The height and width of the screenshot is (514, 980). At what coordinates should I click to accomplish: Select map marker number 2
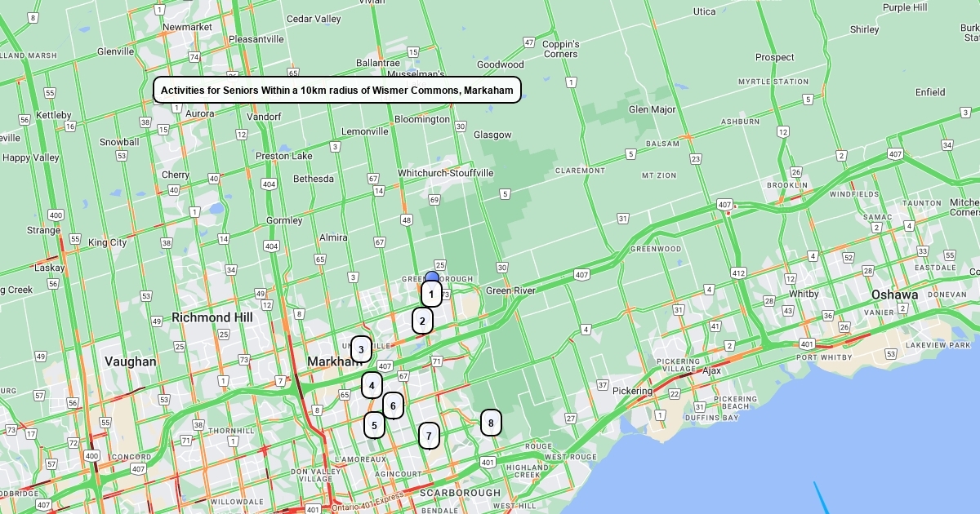[x=422, y=321]
